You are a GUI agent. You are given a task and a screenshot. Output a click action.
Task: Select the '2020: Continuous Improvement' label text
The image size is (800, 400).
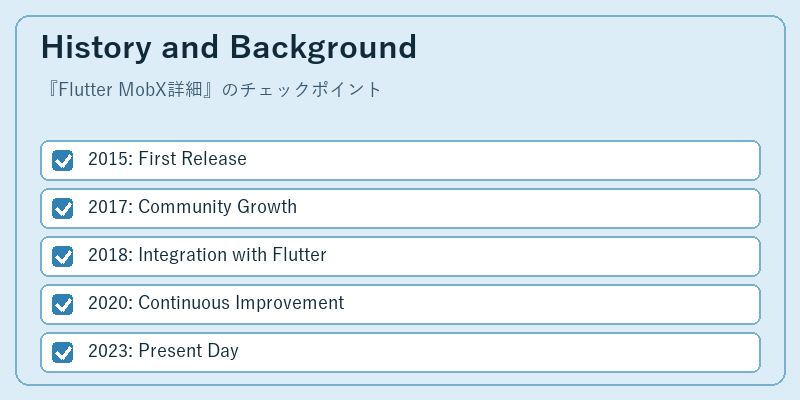click(x=216, y=303)
